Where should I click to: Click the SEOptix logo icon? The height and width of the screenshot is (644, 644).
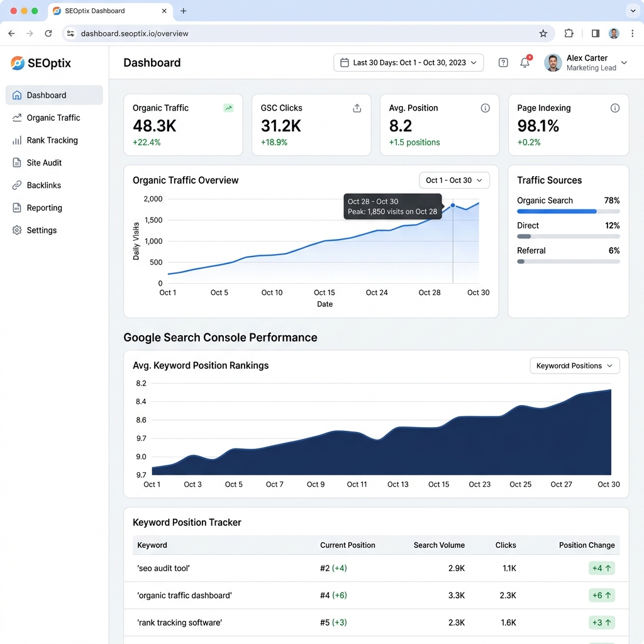(x=17, y=63)
